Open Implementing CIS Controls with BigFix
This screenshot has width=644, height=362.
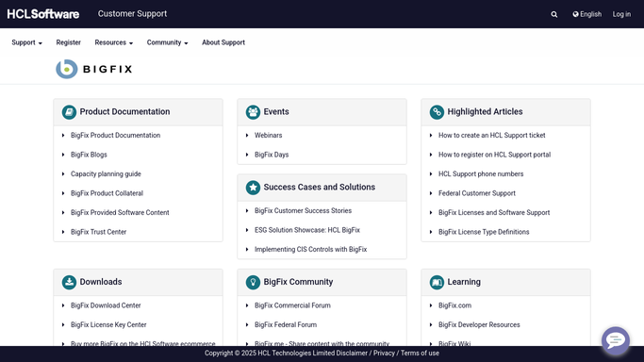coord(310,249)
